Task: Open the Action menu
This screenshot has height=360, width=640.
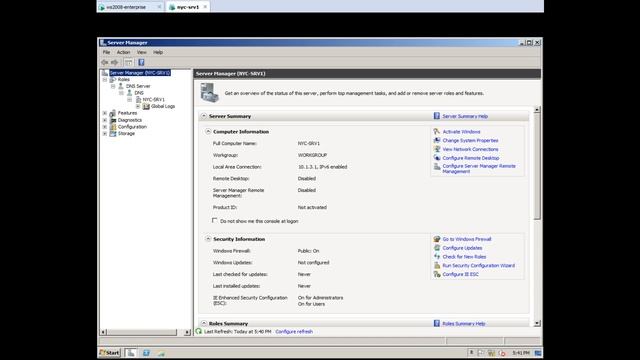Action: [x=123, y=52]
